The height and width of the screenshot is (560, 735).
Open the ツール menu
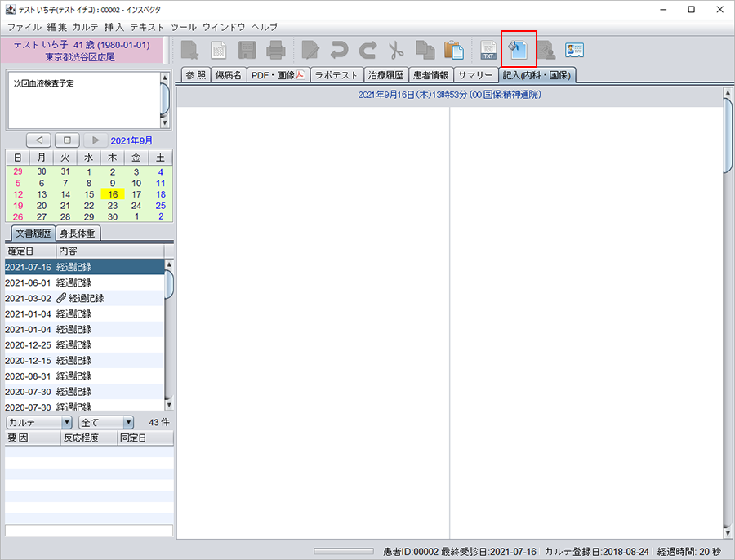pyautogui.click(x=183, y=27)
